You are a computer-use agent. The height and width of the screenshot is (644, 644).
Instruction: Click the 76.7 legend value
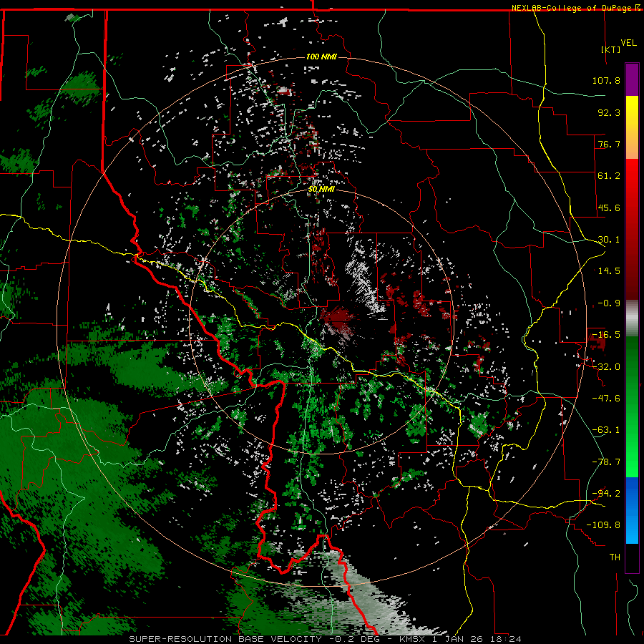coord(609,144)
